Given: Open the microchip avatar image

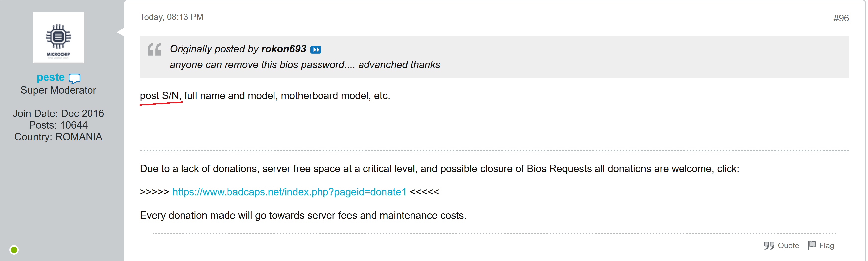Looking at the screenshot, I should pos(58,38).
